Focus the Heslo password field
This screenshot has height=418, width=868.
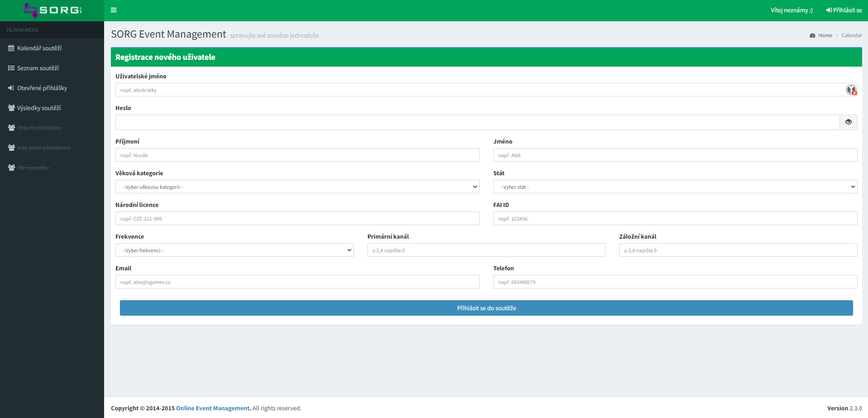coord(477,122)
